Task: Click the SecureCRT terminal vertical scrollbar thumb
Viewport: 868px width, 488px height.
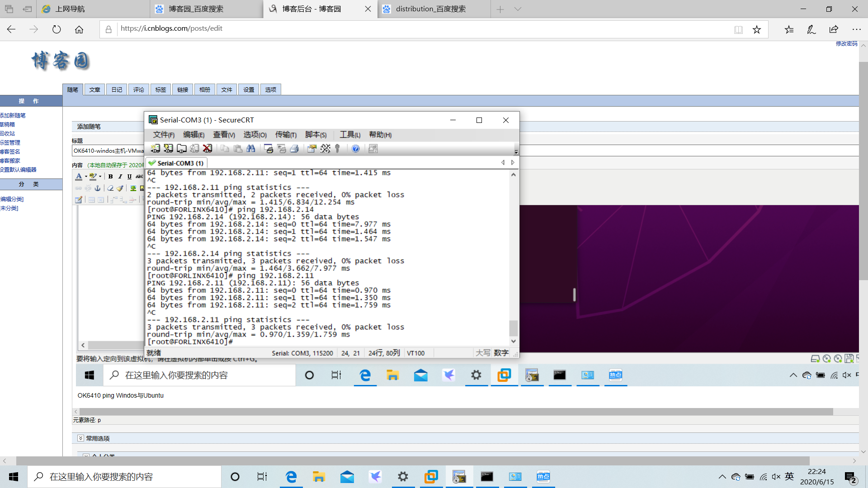Action: point(513,328)
